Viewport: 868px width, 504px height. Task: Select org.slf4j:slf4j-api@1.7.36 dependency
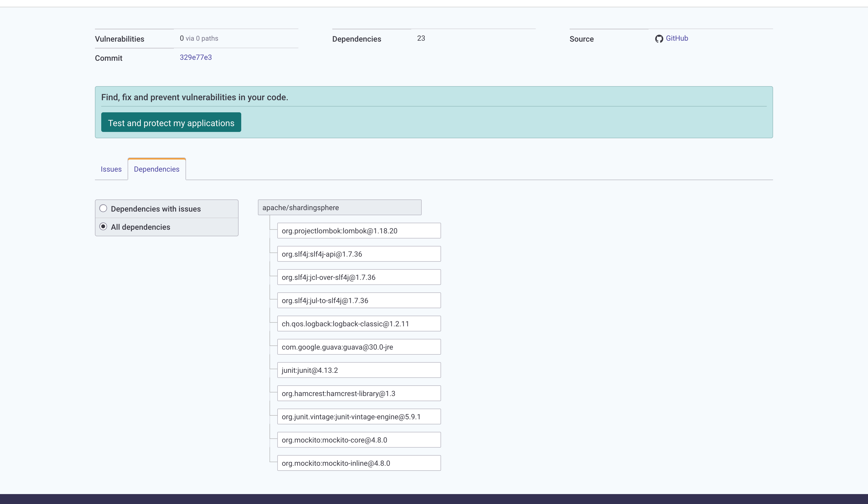(x=359, y=254)
